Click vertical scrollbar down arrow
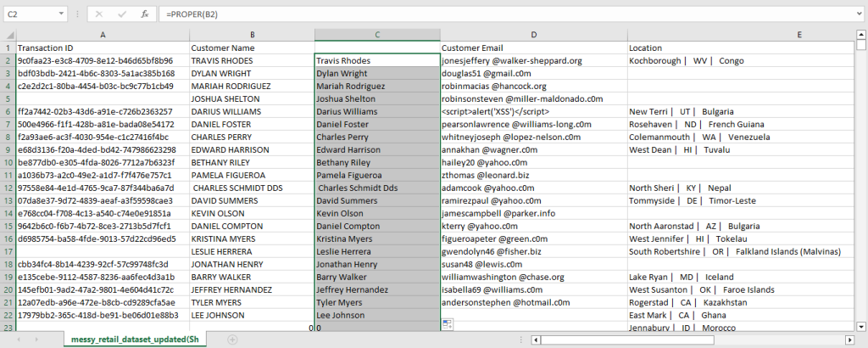This screenshot has width=868, height=348. [861, 326]
